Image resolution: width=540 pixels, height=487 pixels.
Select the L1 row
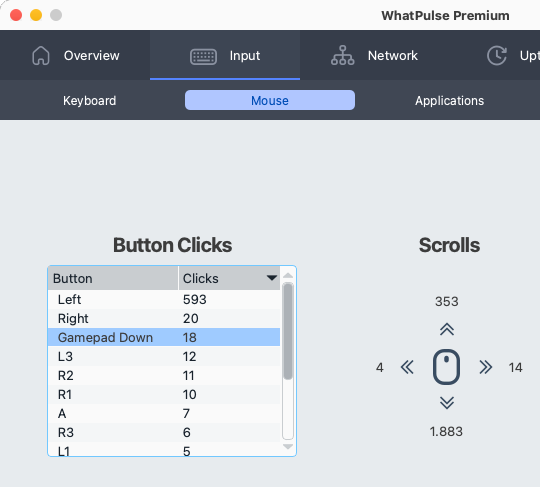coord(164,449)
